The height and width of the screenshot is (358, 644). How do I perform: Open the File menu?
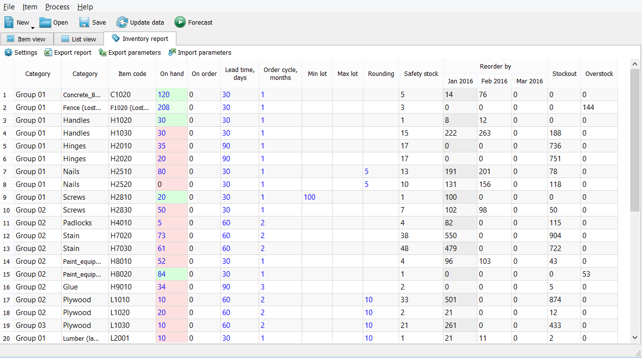[9, 7]
